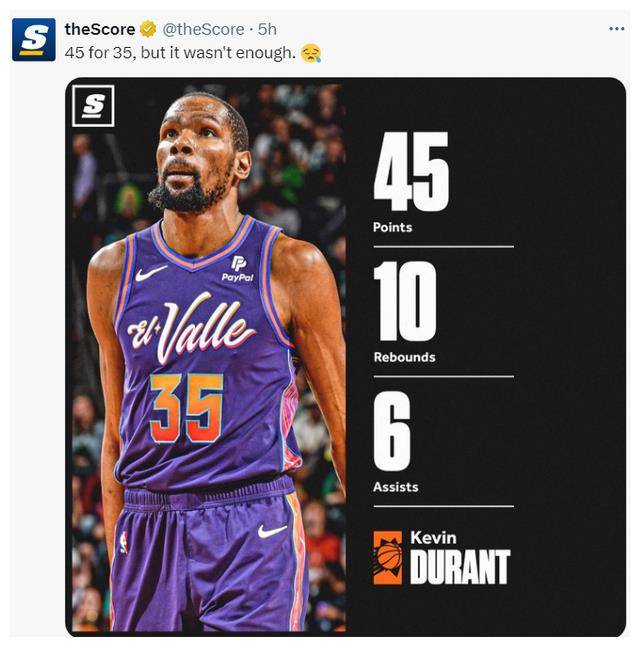Click the Nike swoosh on the jersey
The height and width of the screenshot is (647, 640).
click(x=151, y=273)
